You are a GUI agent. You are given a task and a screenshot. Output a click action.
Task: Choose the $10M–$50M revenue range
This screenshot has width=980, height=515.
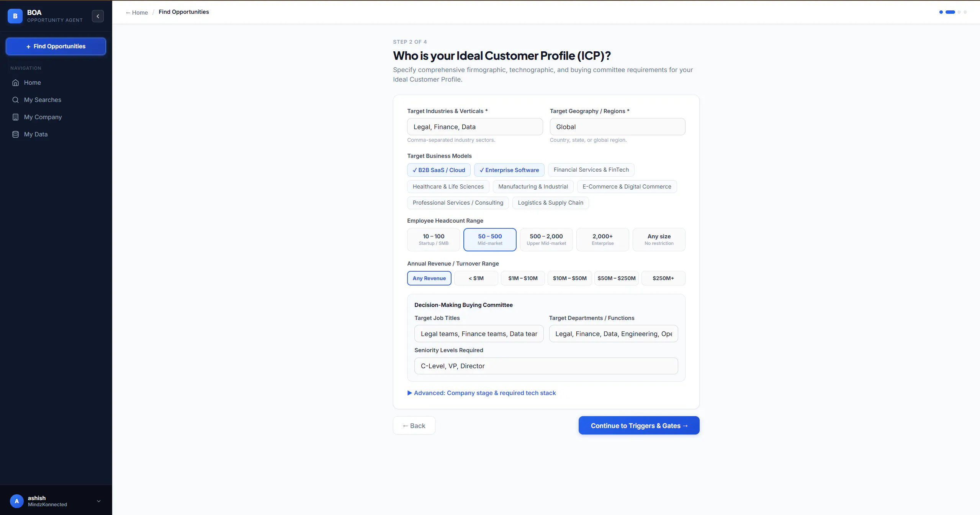[x=569, y=278]
